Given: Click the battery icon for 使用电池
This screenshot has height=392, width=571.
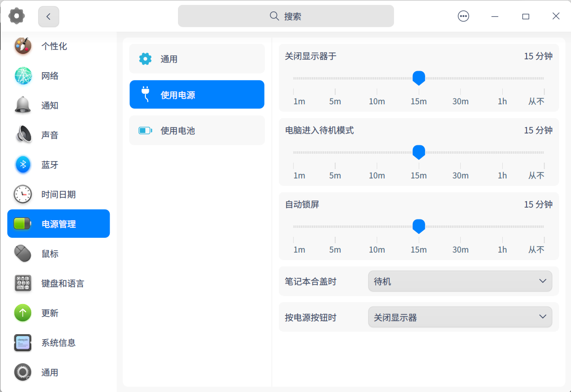Looking at the screenshot, I should click(145, 131).
